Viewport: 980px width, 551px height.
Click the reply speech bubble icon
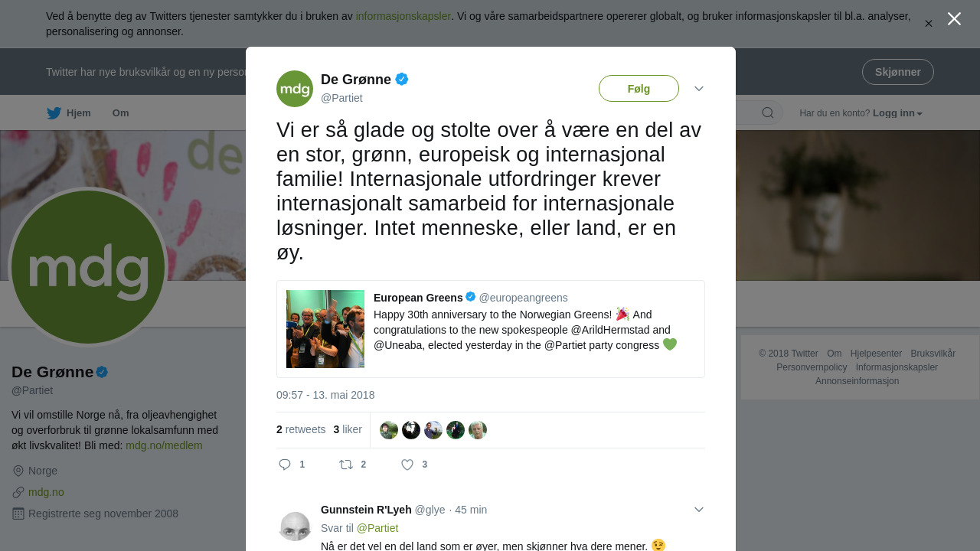285,465
